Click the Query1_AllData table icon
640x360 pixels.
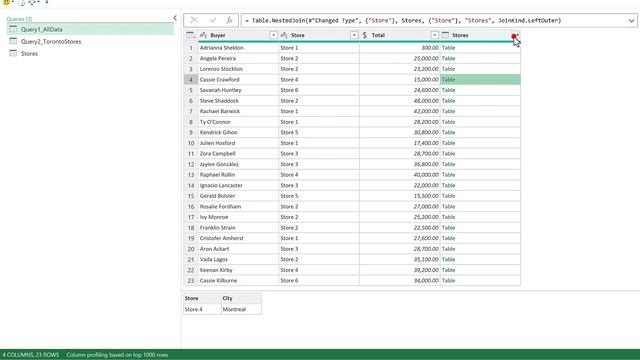point(13,29)
